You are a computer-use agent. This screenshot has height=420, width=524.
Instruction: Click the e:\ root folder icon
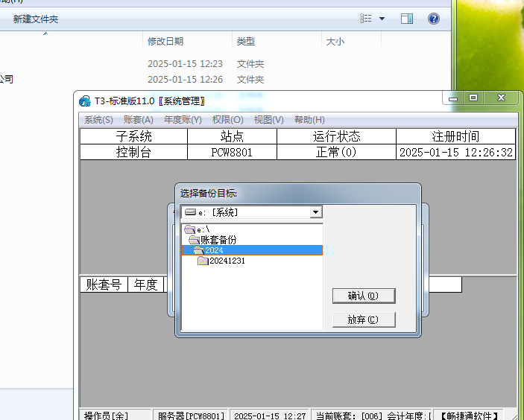pos(190,229)
